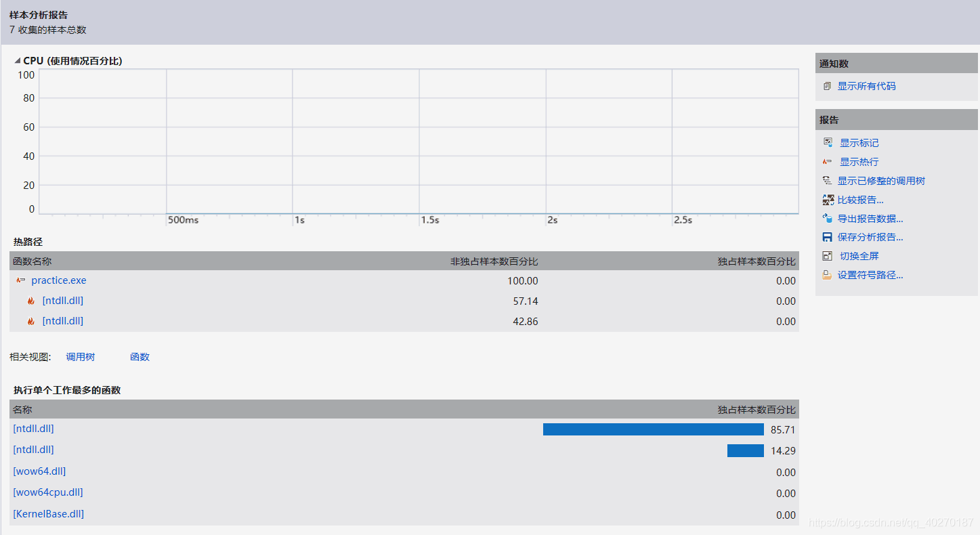
Task: Click the save analysis report disk icon
Action: (827, 237)
